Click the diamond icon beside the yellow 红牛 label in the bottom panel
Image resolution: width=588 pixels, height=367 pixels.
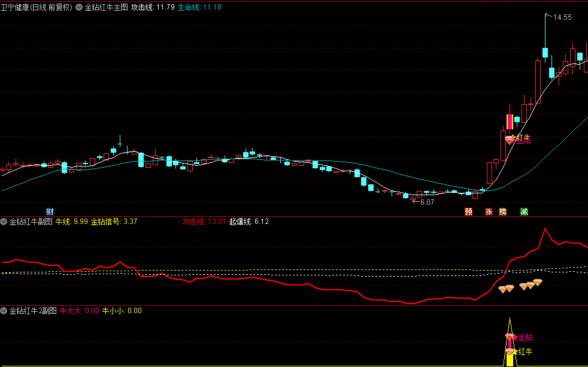point(509,351)
